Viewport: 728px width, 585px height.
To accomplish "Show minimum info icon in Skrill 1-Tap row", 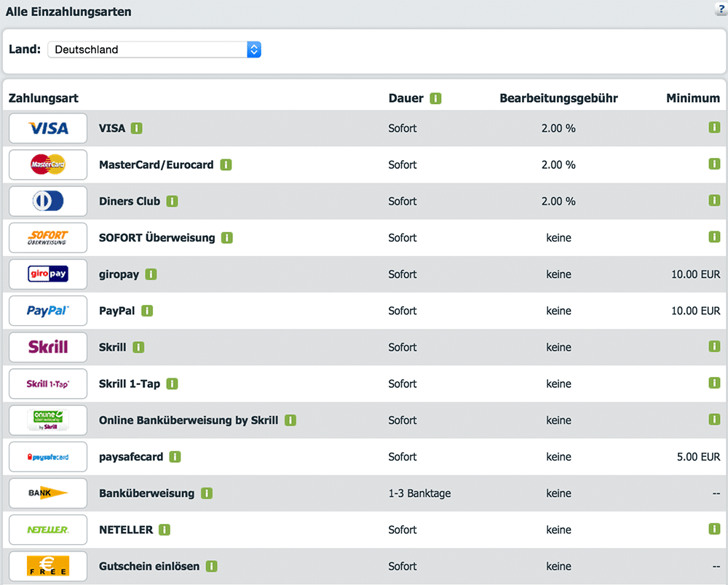I will point(714,383).
